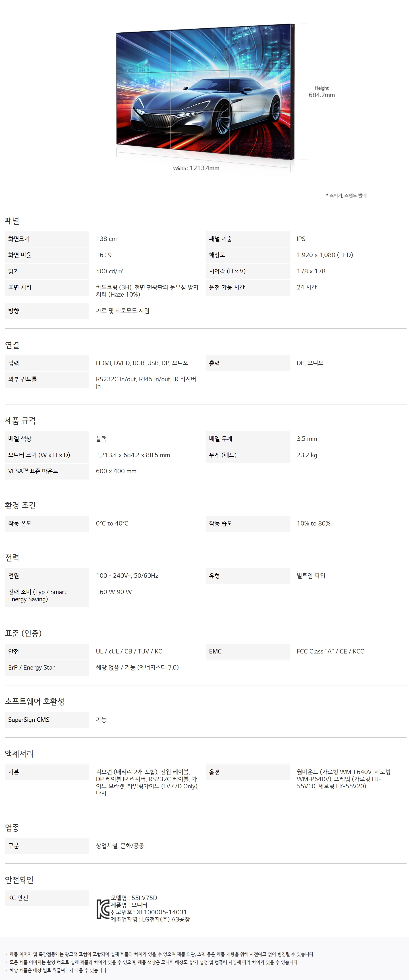Click the 제품 규격 section heading
The width and height of the screenshot is (409, 980).
21,421
